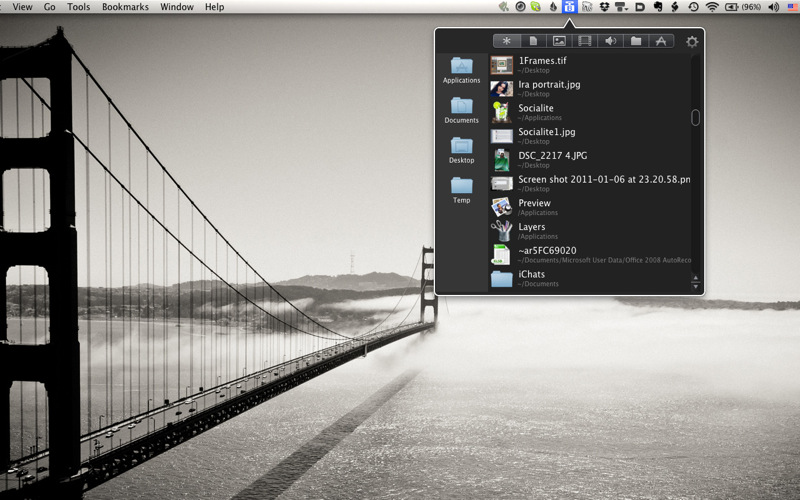The width and height of the screenshot is (800, 500).
Task: Open the Tools menu
Action: (78, 7)
